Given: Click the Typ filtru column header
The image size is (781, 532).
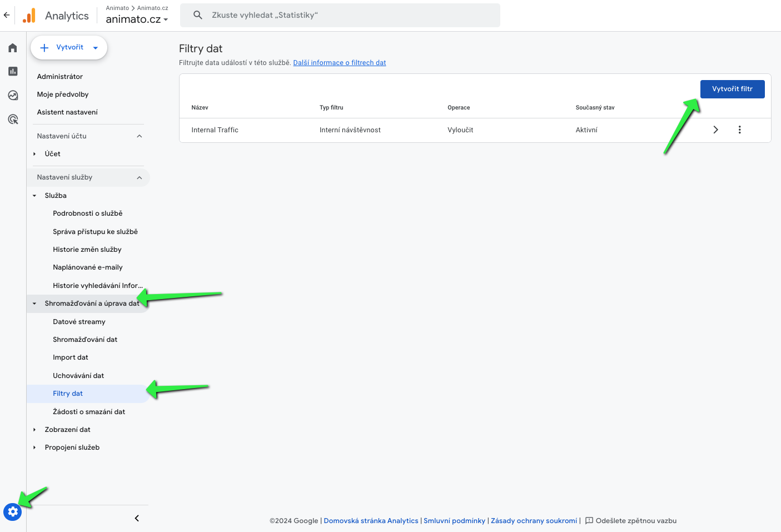Looking at the screenshot, I should pyautogui.click(x=331, y=108).
